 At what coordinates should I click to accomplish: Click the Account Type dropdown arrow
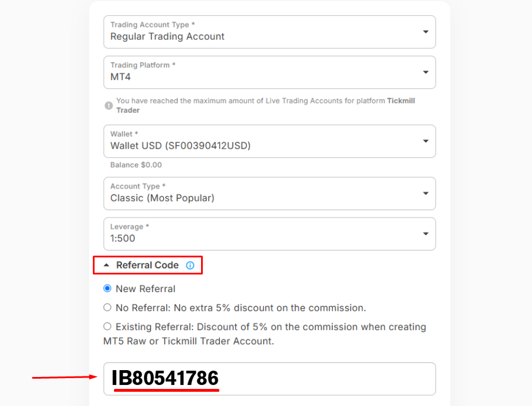coord(425,194)
